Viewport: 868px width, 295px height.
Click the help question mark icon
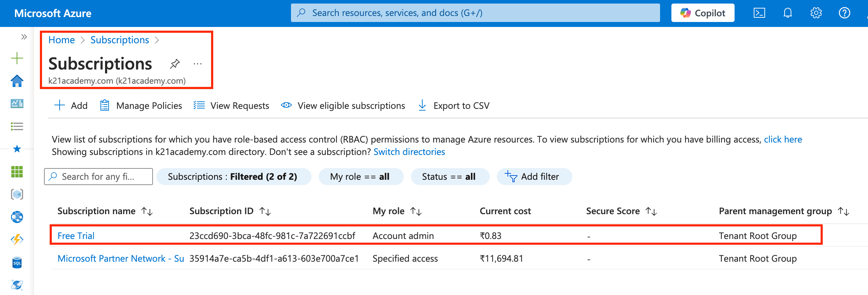click(844, 13)
